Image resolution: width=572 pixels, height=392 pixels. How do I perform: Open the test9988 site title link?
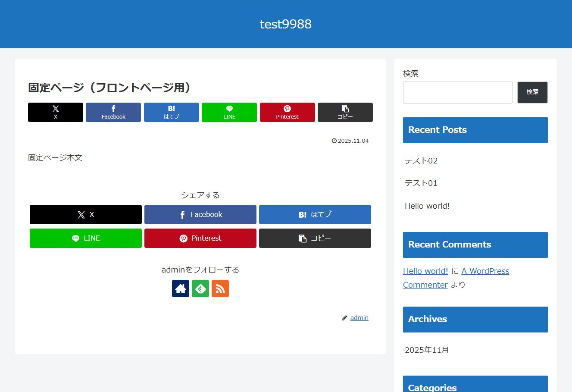(285, 24)
